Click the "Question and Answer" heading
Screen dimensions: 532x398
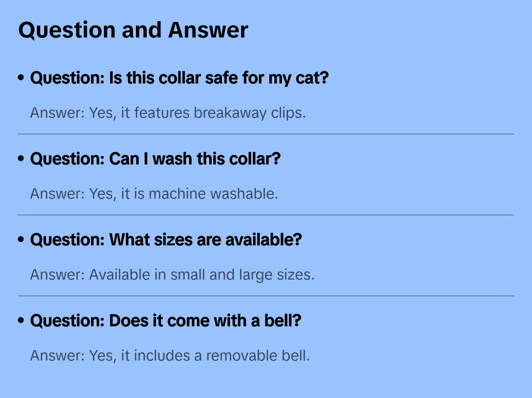(x=133, y=30)
